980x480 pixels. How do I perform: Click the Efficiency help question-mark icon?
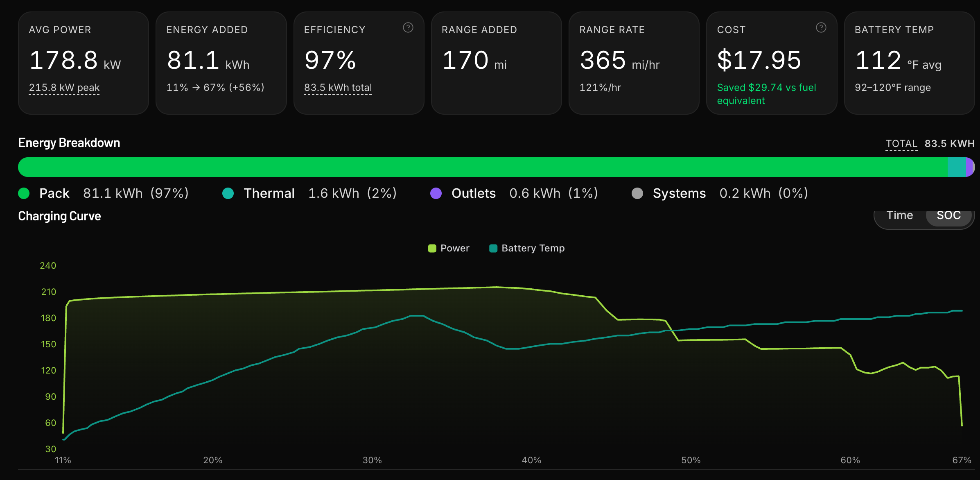[x=408, y=27]
